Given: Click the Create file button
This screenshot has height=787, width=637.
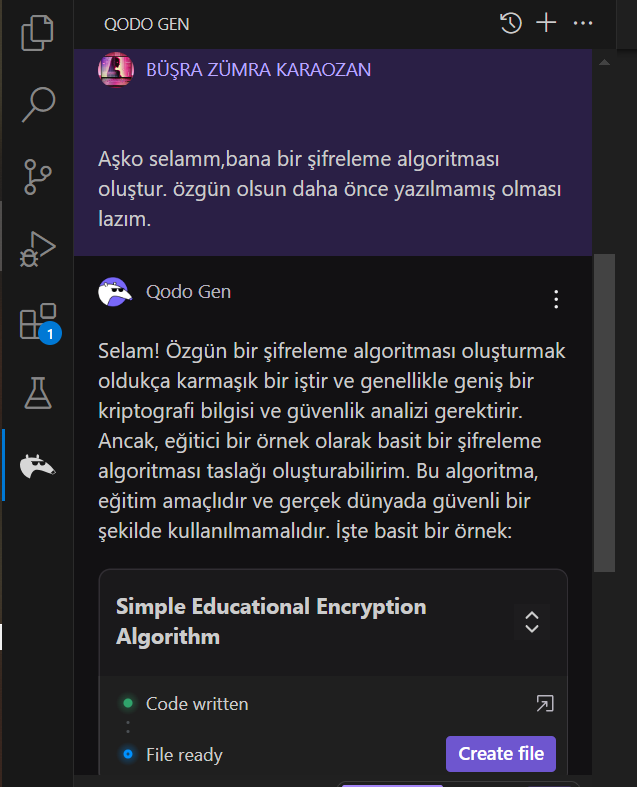Looking at the screenshot, I should point(500,753).
